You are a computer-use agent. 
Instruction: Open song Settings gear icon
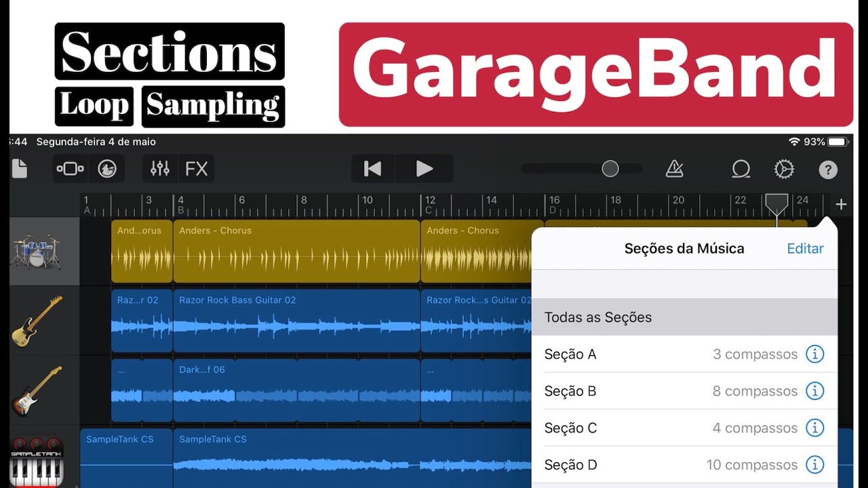(x=784, y=169)
